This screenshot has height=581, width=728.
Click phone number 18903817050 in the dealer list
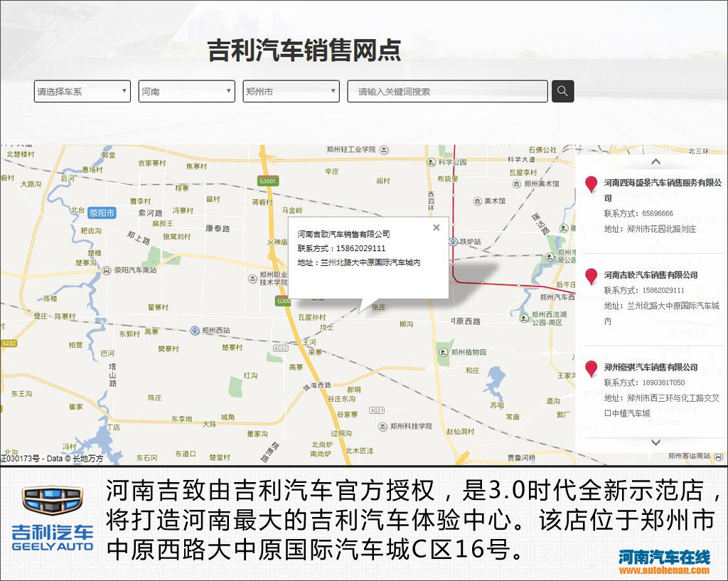[x=664, y=383]
